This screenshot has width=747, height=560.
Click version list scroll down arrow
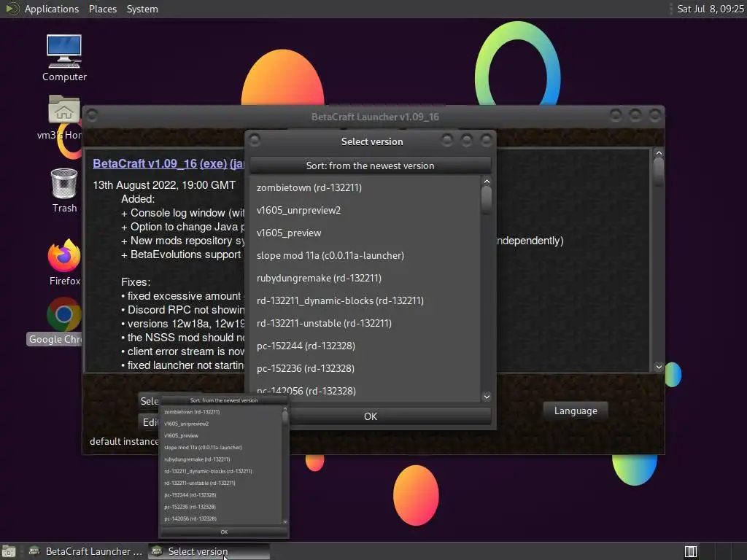[487, 397]
